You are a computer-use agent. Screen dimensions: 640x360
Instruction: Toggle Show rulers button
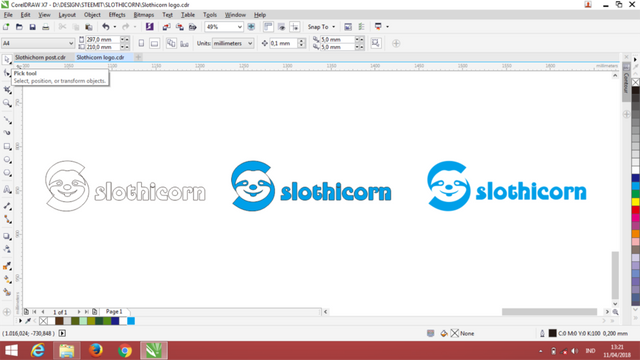point(268,27)
